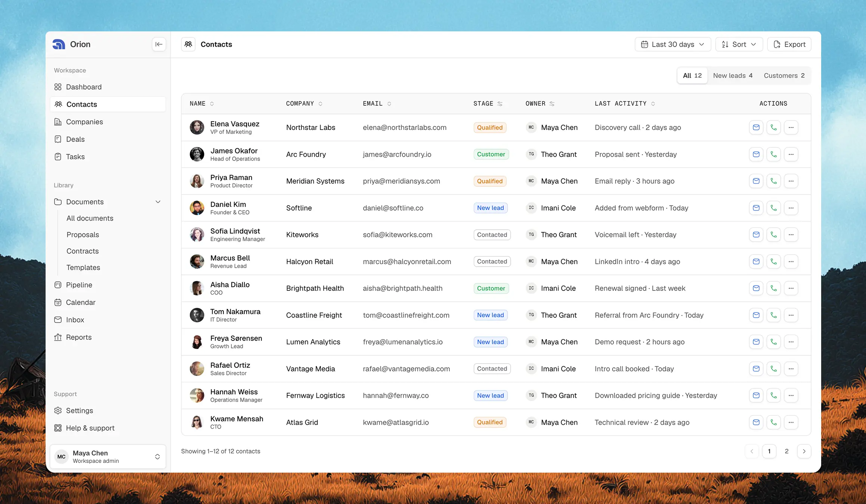Open Settings in the sidebar
The image size is (866, 504).
108,411
